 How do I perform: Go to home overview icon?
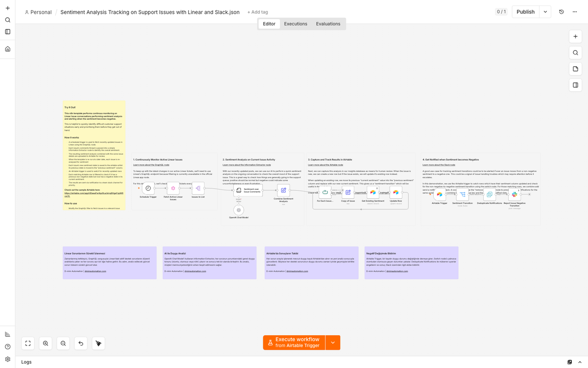pyautogui.click(x=7, y=49)
